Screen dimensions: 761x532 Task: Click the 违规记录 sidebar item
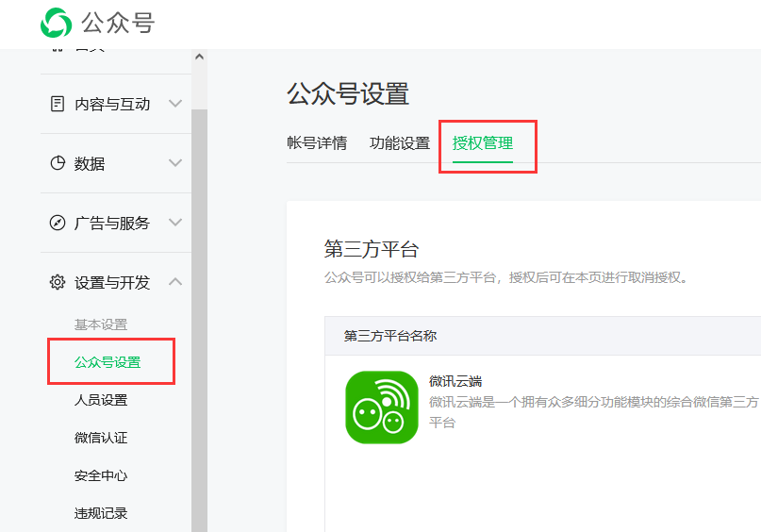click(101, 513)
